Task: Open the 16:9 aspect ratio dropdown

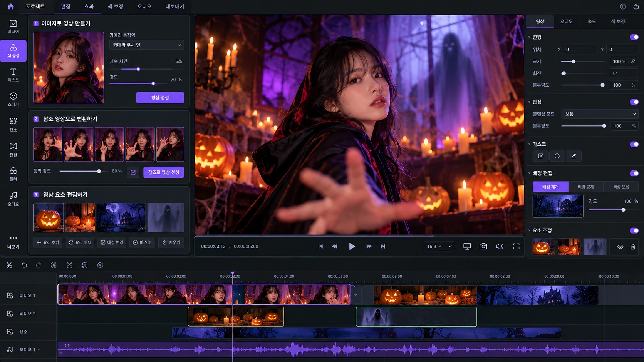Action: click(x=439, y=246)
